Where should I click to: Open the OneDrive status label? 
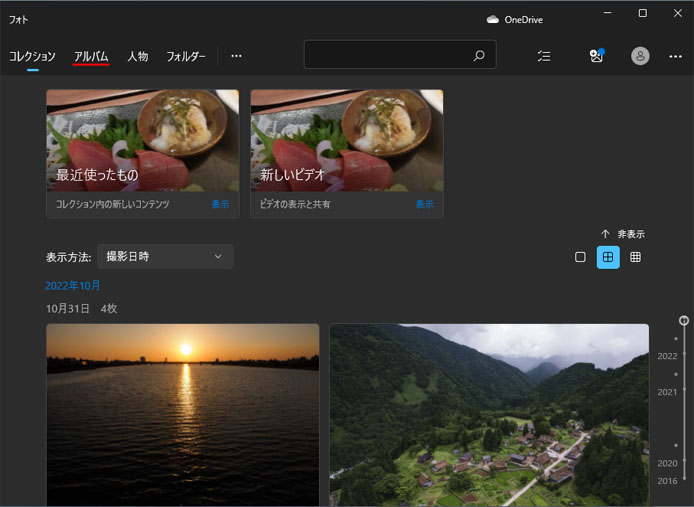[524, 19]
